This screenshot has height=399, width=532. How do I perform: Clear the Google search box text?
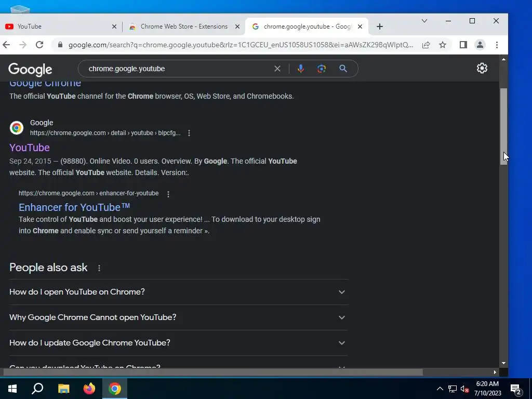(x=277, y=69)
